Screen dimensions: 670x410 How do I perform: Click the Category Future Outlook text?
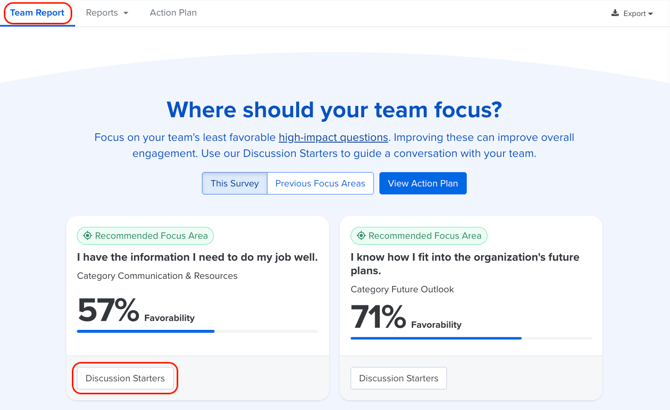[x=402, y=289]
